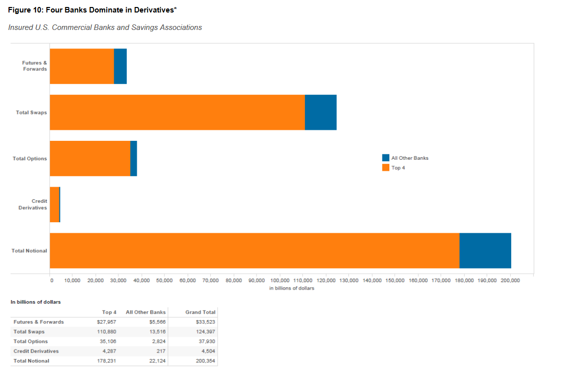Click the table heading 'In billions of dollars'
The width and height of the screenshot is (588, 370).
tap(35, 302)
